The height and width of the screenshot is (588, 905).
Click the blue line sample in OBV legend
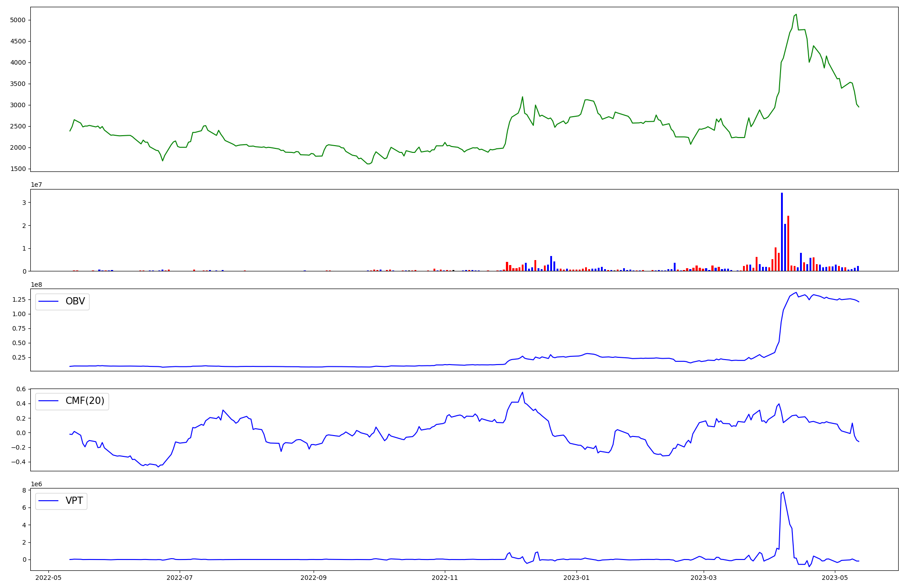(x=49, y=302)
